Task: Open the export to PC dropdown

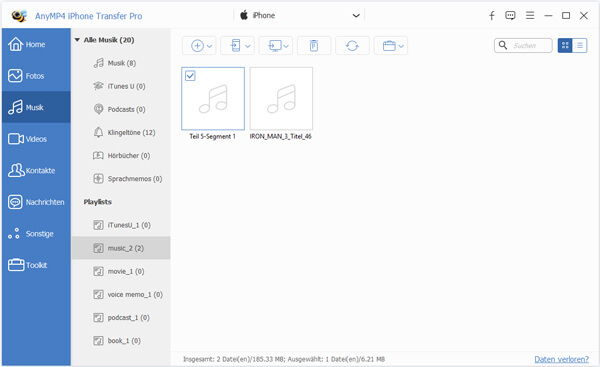Action: point(276,46)
